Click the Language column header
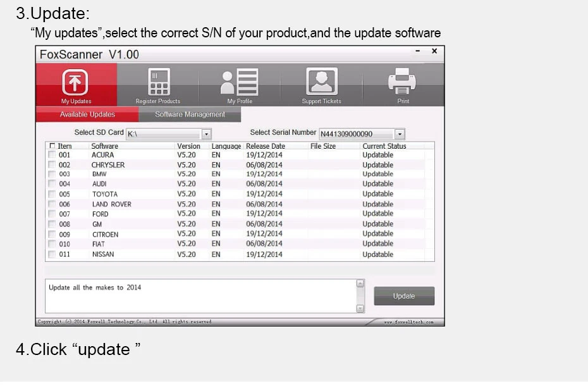588x386 pixels. (x=226, y=146)
